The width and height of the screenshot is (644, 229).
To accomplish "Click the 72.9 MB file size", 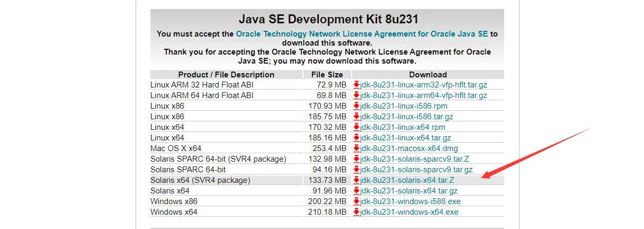I will coord(332,85).
